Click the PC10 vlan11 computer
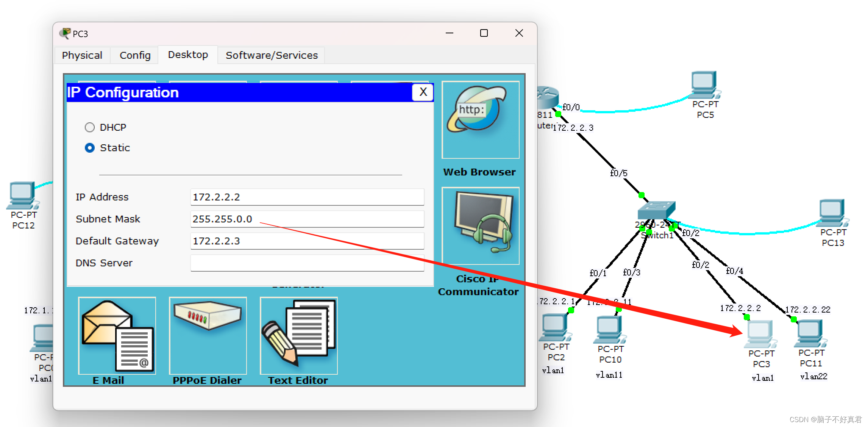Viewport: 868px width, 427px height. (609, 330)
